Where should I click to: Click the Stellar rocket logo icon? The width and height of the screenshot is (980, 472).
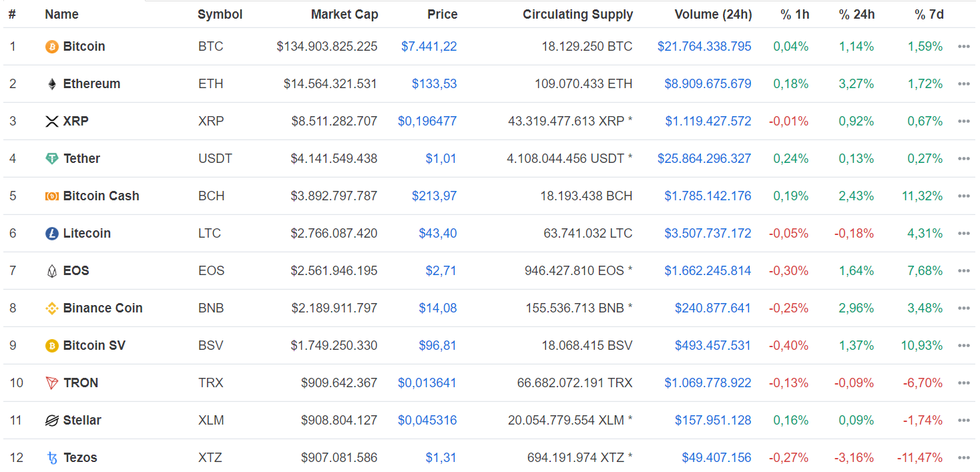(51, 421)
